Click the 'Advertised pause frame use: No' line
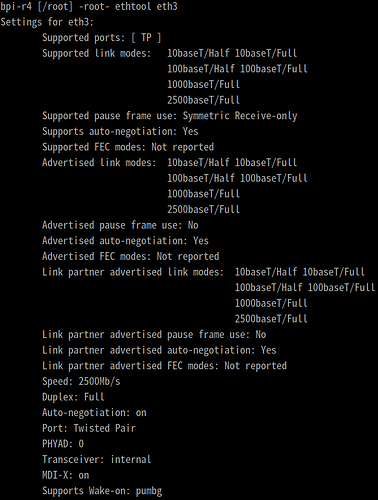378x500 pixels. coord(120,225)
